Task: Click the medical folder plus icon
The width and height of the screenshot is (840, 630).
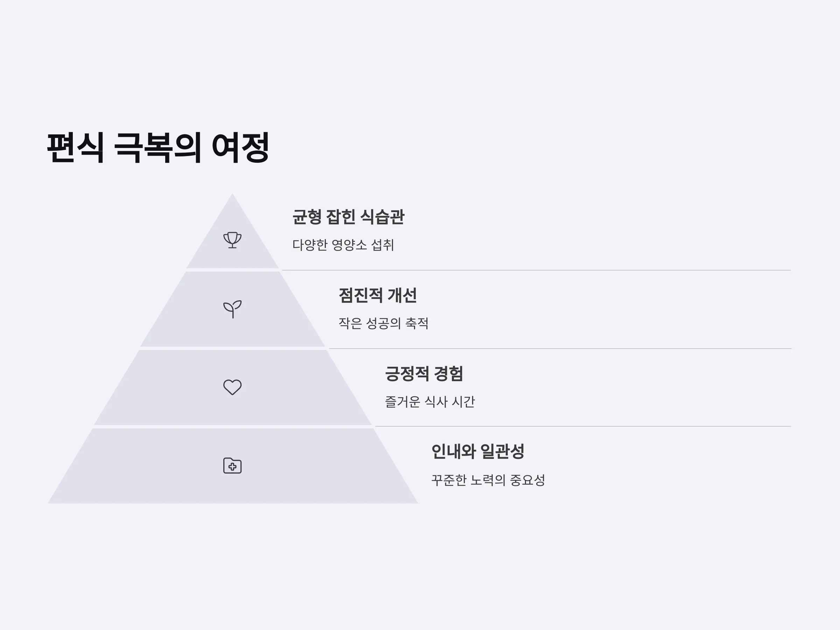Action: pyautogui.click(x=232, y=465)
